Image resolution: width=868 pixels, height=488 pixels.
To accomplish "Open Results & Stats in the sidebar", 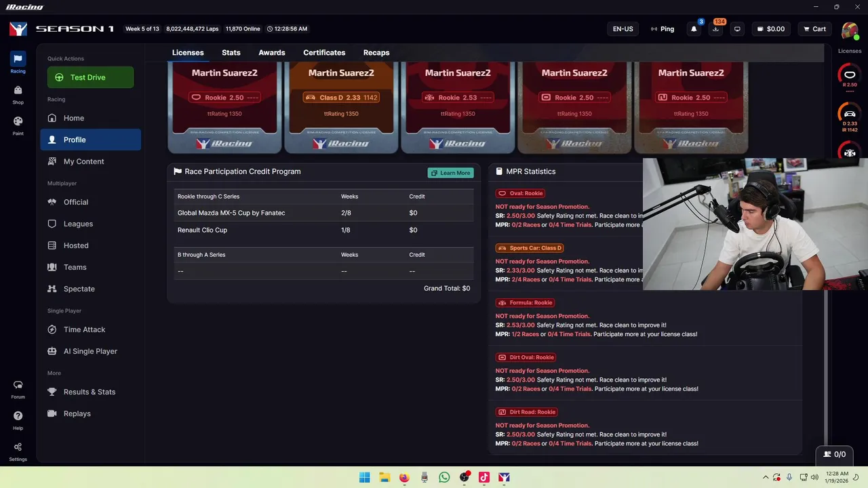I will (90, 392).
